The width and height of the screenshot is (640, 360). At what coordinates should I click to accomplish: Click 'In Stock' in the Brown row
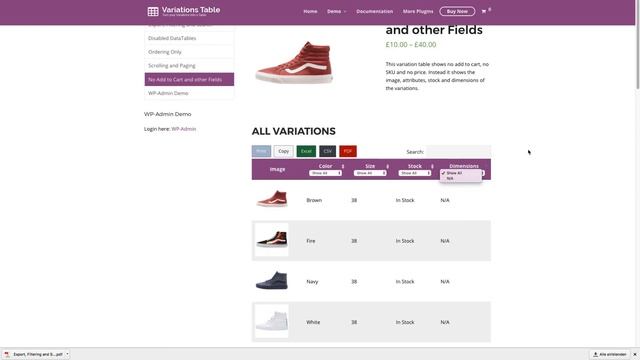(x=405, y=200)
